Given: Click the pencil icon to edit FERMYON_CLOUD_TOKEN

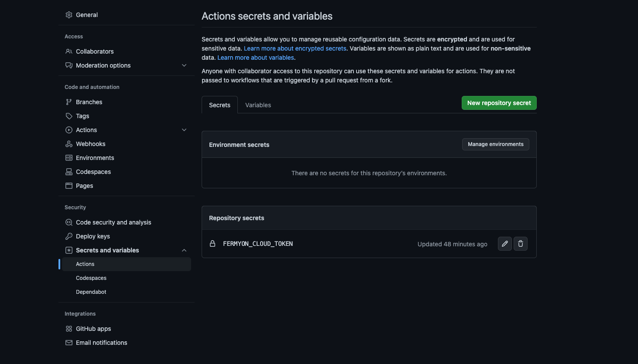Looking at the screenshot, I should [x=504, y=244].
